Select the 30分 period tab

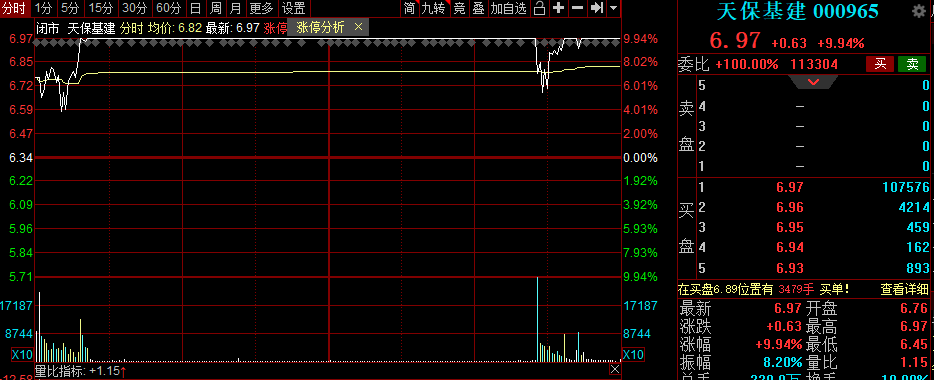(134, 8)
